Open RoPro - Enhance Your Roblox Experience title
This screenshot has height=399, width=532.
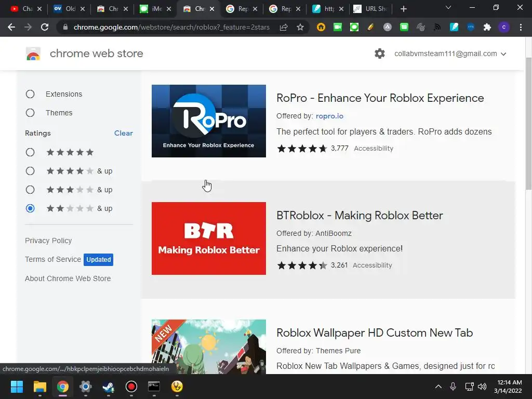[x=380, y=98]
